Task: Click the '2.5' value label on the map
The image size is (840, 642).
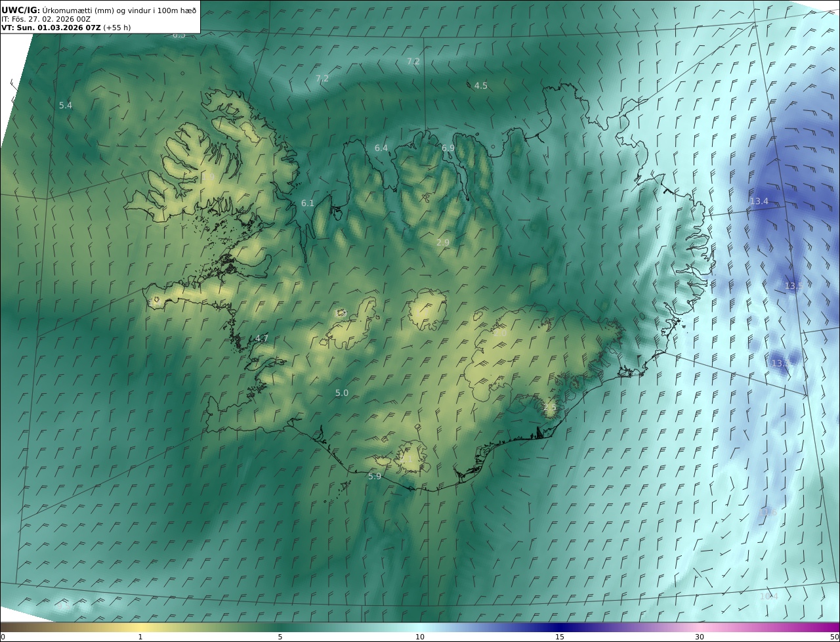Action: pyautogui.click(x=550, y=407)
